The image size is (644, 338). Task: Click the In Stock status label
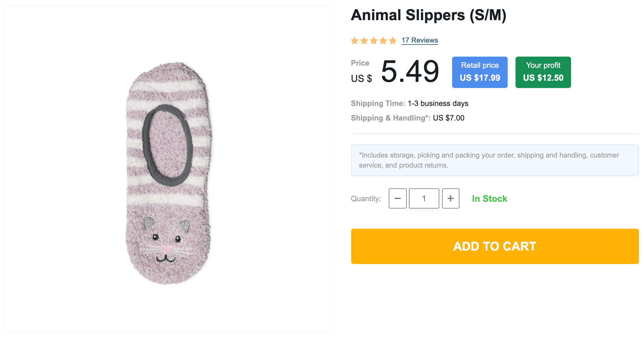pyautogui.click(x=489, y=199)
